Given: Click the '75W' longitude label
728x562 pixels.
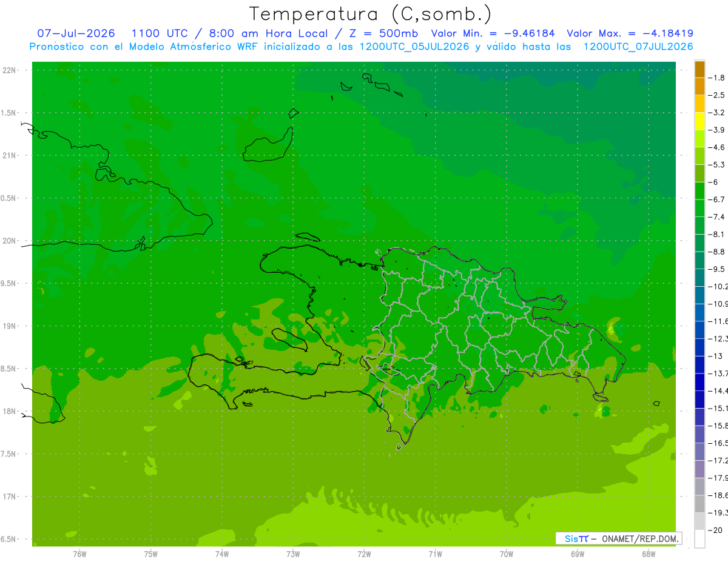Looking at the screenshot, I should [151, 554].
